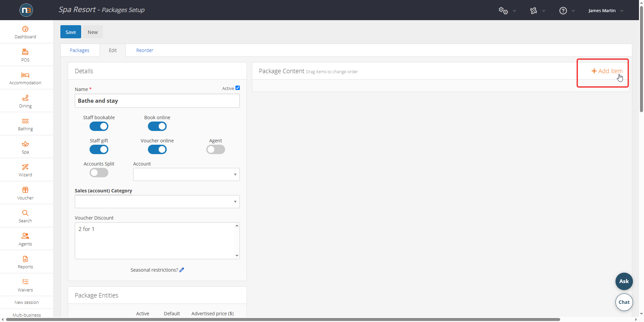The width and height of the screenshot is (644, 322).
Task: Toggle the Book online switch
Action: [157, 127]
